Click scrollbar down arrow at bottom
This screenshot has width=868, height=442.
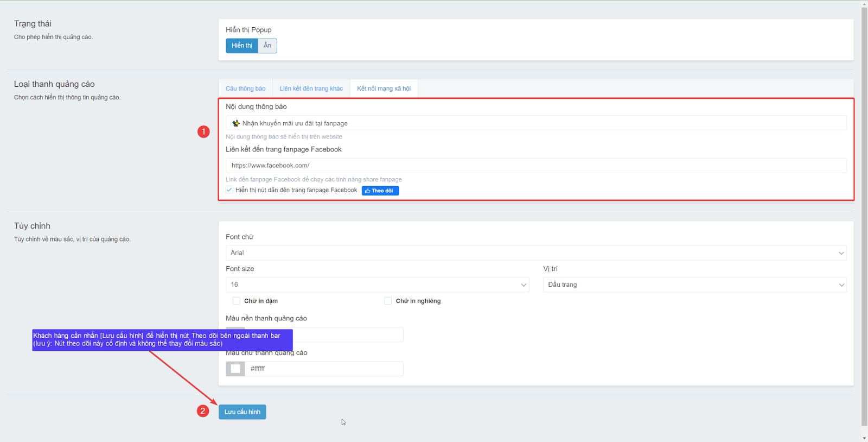click(x=864, y=438)
